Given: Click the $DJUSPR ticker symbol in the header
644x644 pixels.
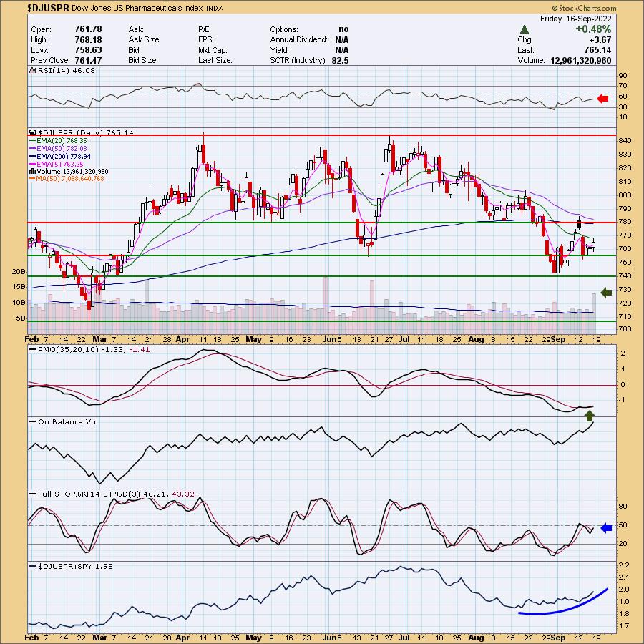Looking at the screenshot, I should click(49, 8).
